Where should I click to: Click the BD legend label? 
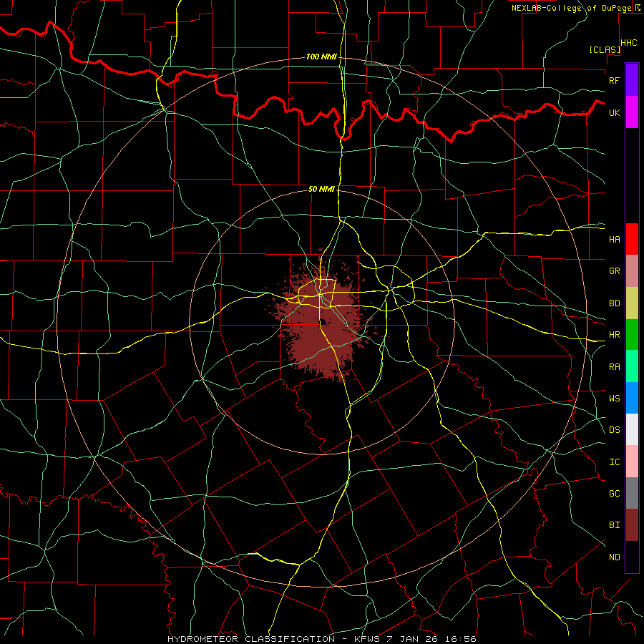click(x=614, y=303)
